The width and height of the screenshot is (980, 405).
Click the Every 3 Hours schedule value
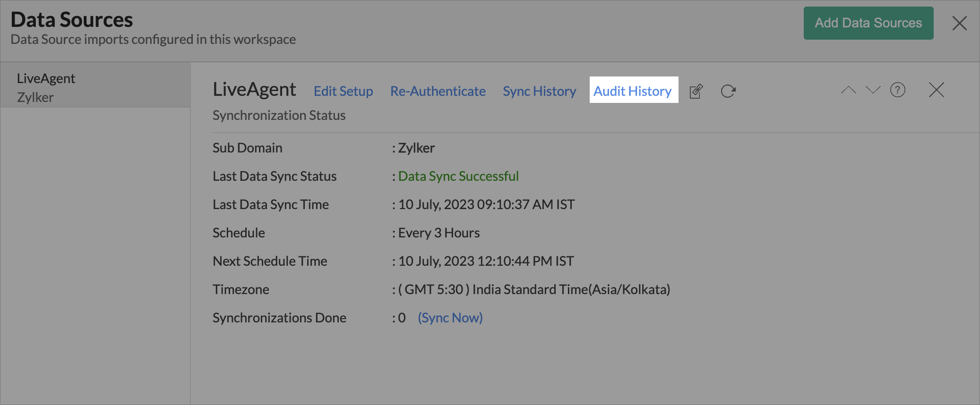click(438, 233)
